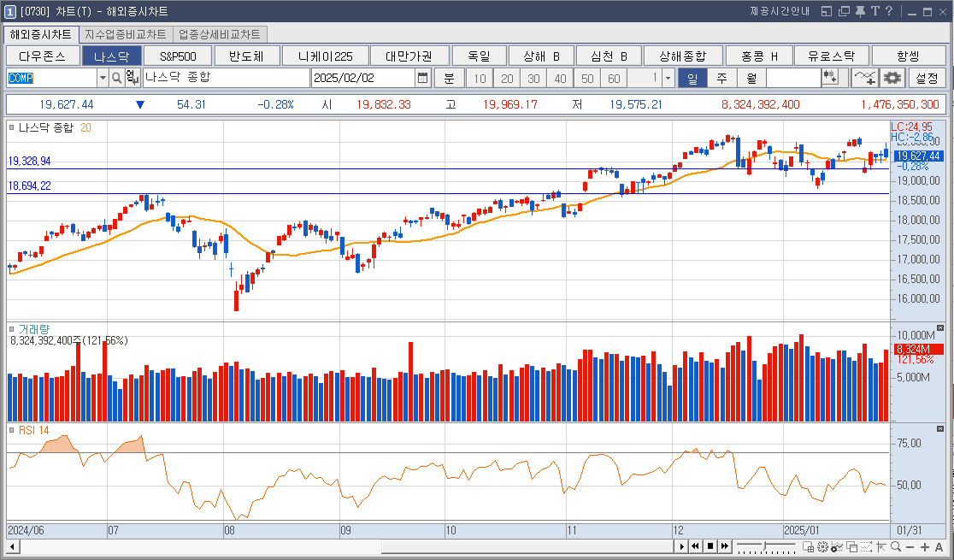The image size is (954, 560).
Task: Open chart settings gear icon in toolbar
Action: coord(892,78)
